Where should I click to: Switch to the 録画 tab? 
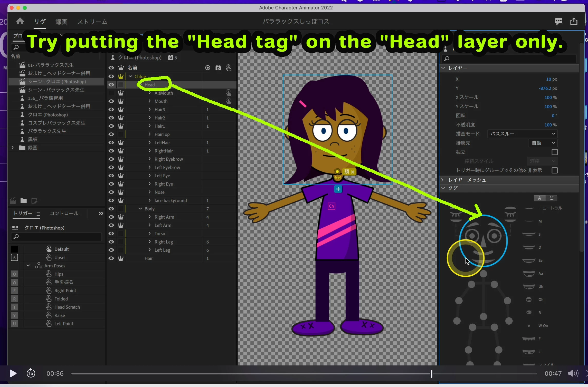(x=61, y=22)
